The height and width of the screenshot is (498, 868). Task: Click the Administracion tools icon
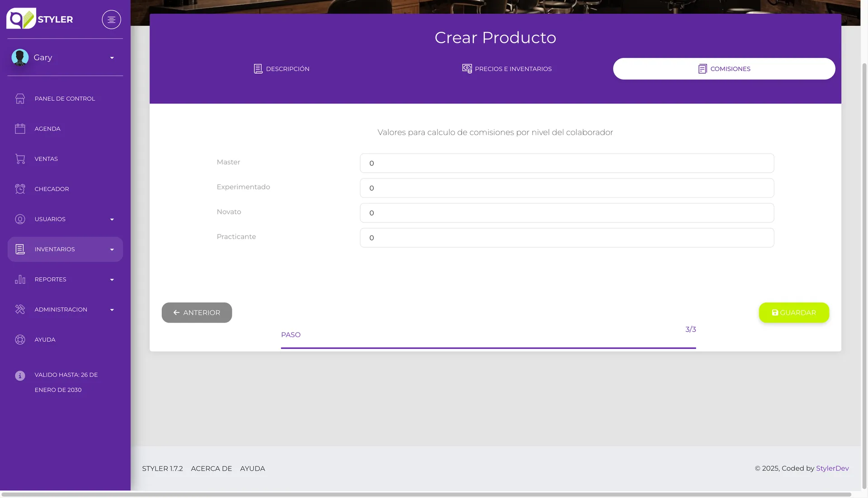click(20, 310)
